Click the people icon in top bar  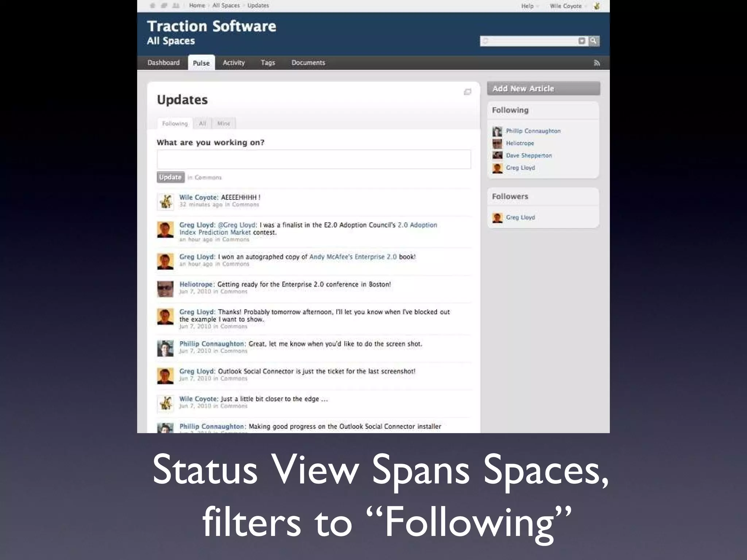[x=176, y=5]
